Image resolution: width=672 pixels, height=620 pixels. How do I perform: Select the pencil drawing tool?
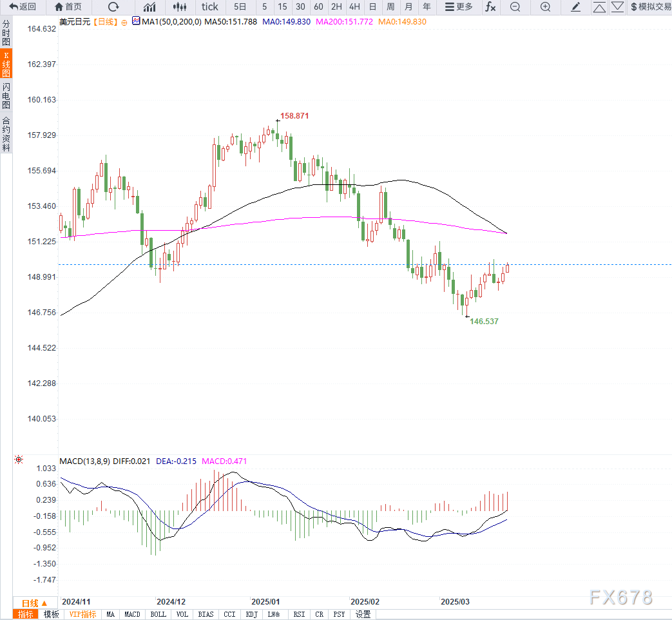(576, 7)
